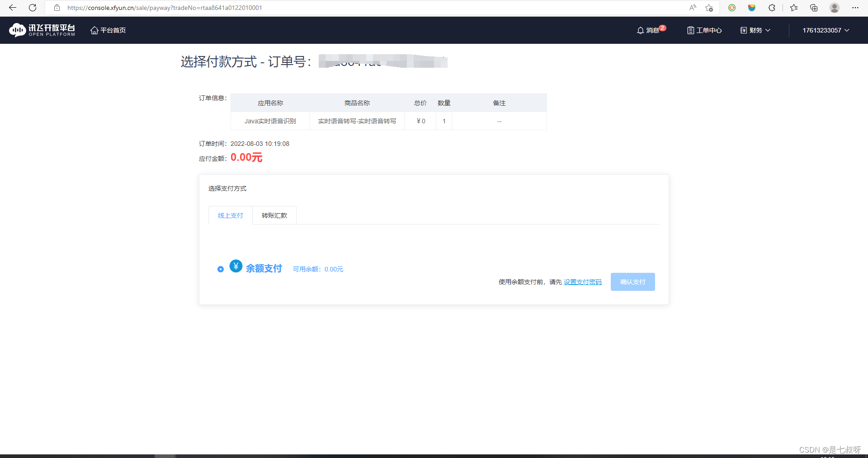Click the 讯飞开放平台 logo
Image resolution: width=868 pixels, height=458 pixels.
pos(42,30)
